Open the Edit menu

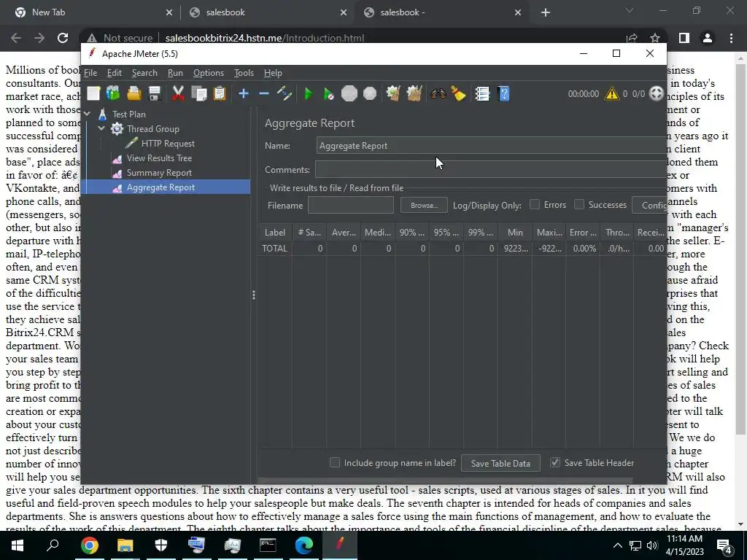pos(115,73)
